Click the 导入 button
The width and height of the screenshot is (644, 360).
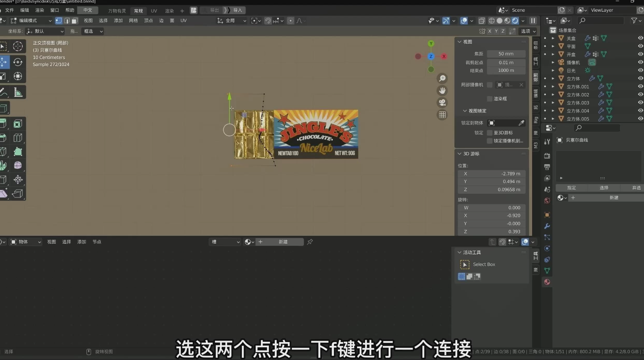click(x=234, y=10)
